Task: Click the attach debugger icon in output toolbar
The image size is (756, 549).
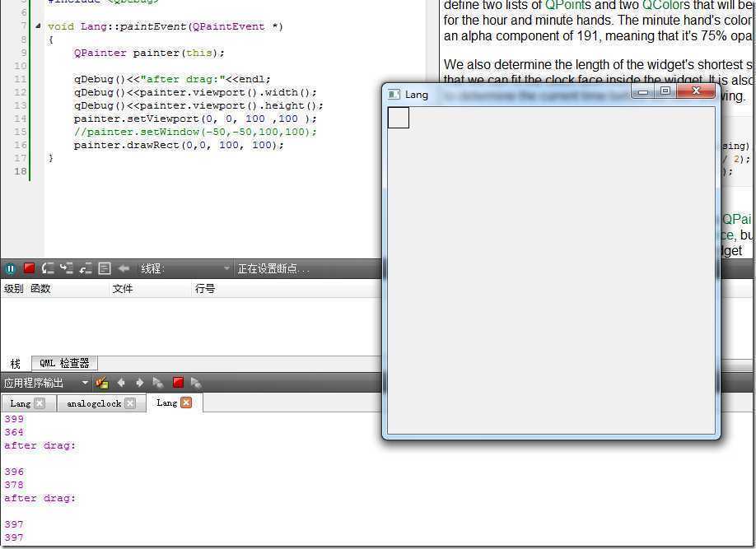Action: (x=196, y=384)
